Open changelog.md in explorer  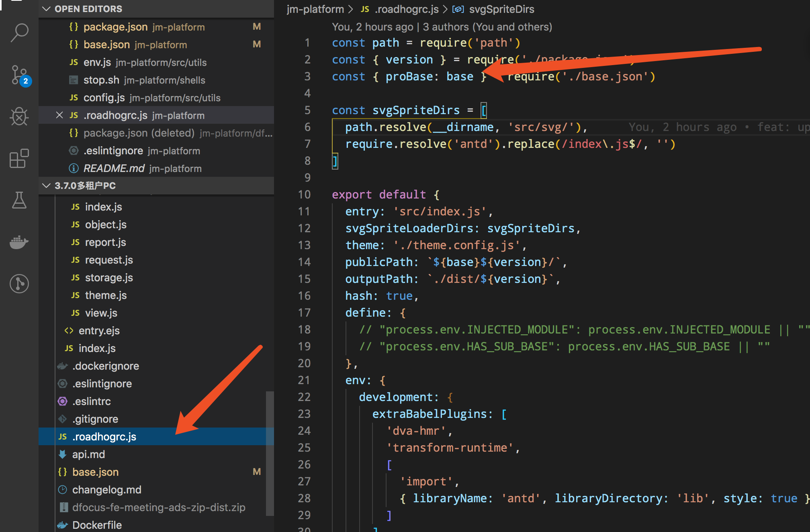click(x=156, y=490)
